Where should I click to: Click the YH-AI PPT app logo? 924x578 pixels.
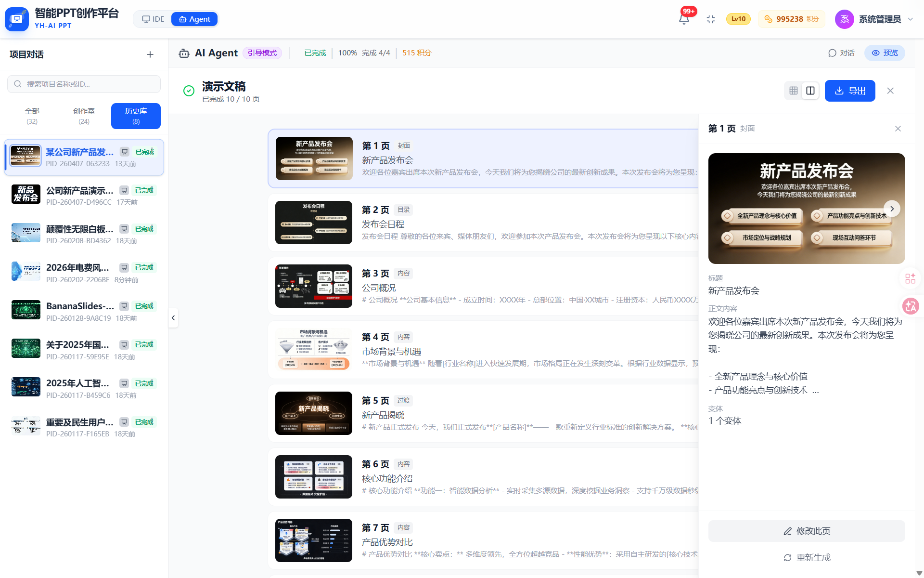click(x=17, y=19)
